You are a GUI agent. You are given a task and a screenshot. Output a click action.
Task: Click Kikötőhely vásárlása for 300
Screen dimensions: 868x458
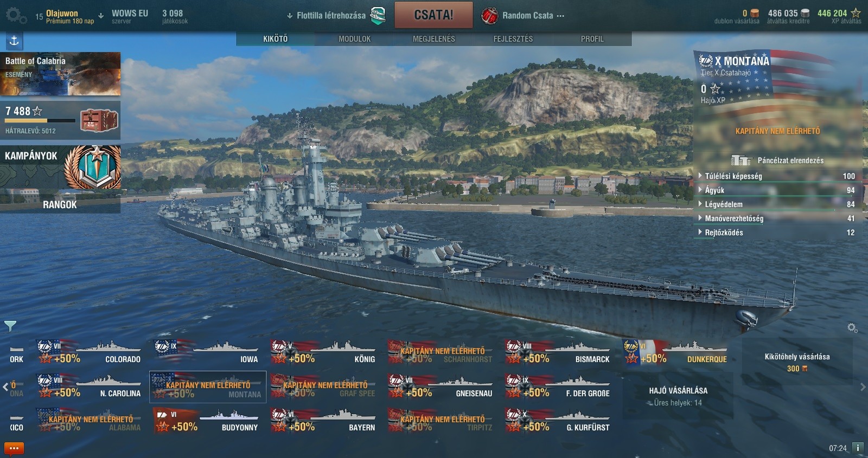click(x=797, y=362)
